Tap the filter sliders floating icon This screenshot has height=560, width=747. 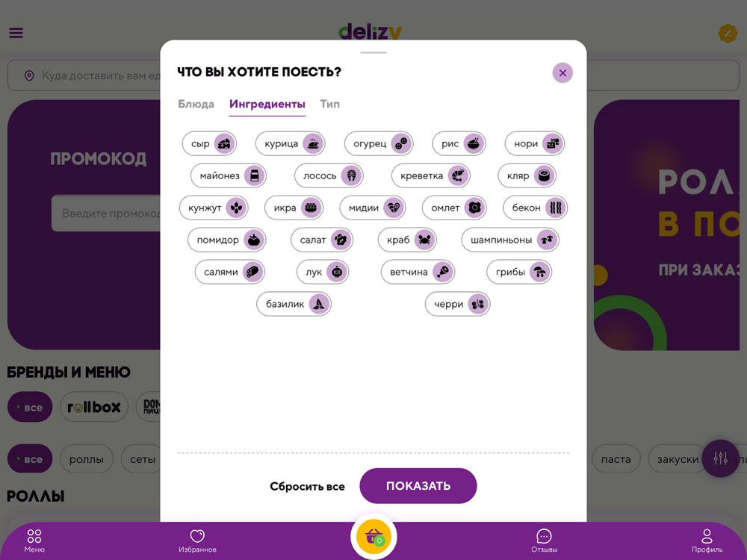pyautogui.click(x=720, y=458)
